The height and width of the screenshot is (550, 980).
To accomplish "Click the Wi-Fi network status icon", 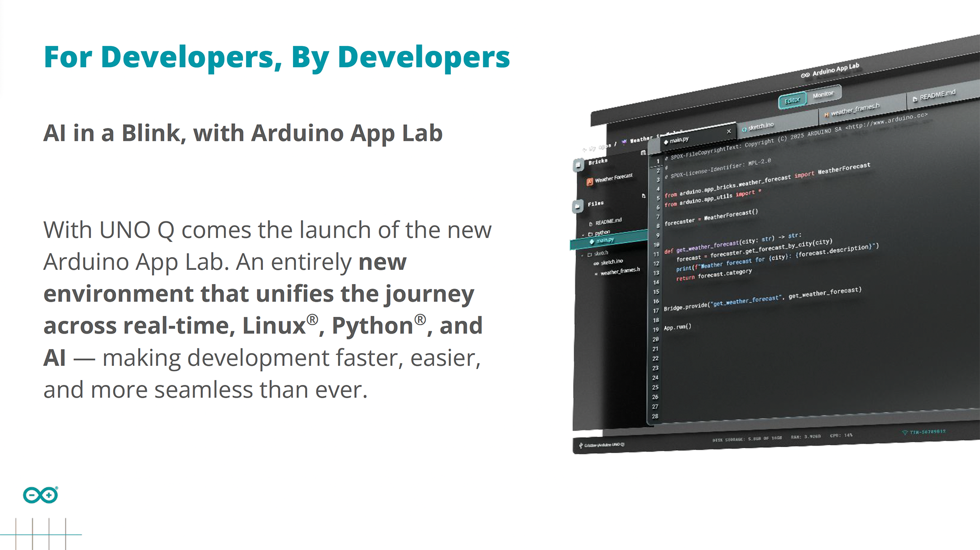I will (905, 432).
